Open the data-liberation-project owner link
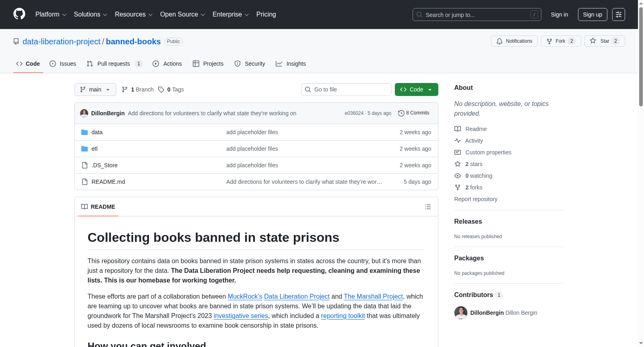Image resolution: width=644 pixels, height=347 pixels. point(62,42)
